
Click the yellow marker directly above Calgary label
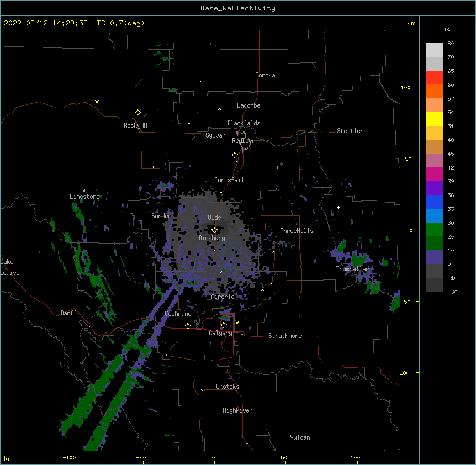click(224, 325)
